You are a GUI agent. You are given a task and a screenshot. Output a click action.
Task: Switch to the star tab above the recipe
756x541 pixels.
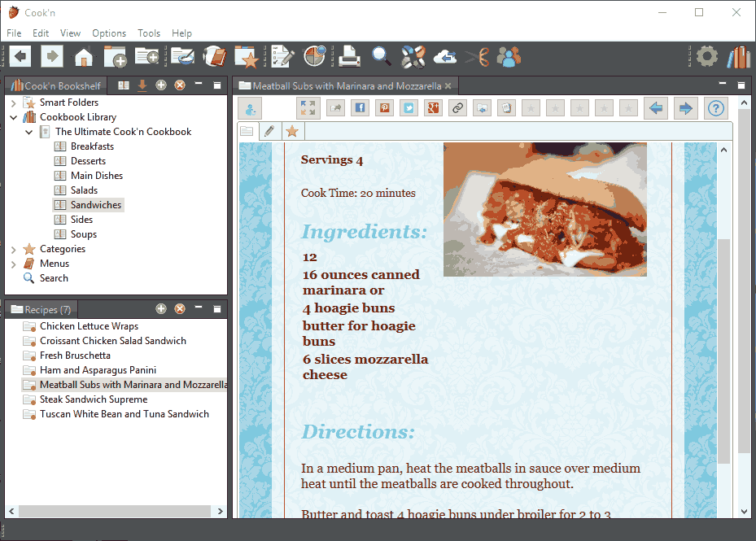(292, 131)
